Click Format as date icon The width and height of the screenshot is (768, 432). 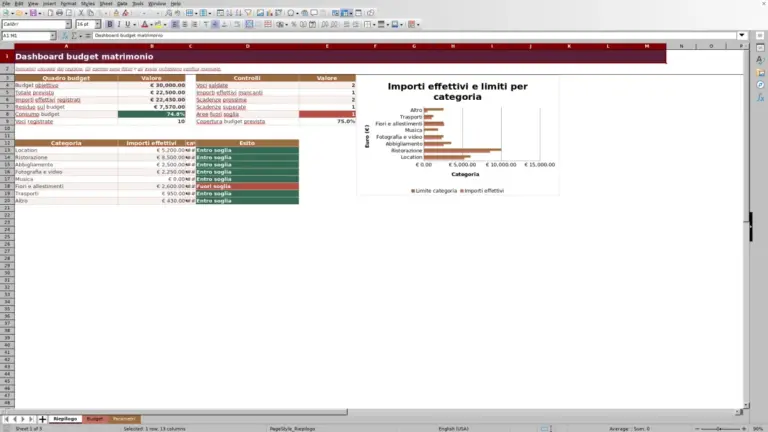[x=312, y=24]
